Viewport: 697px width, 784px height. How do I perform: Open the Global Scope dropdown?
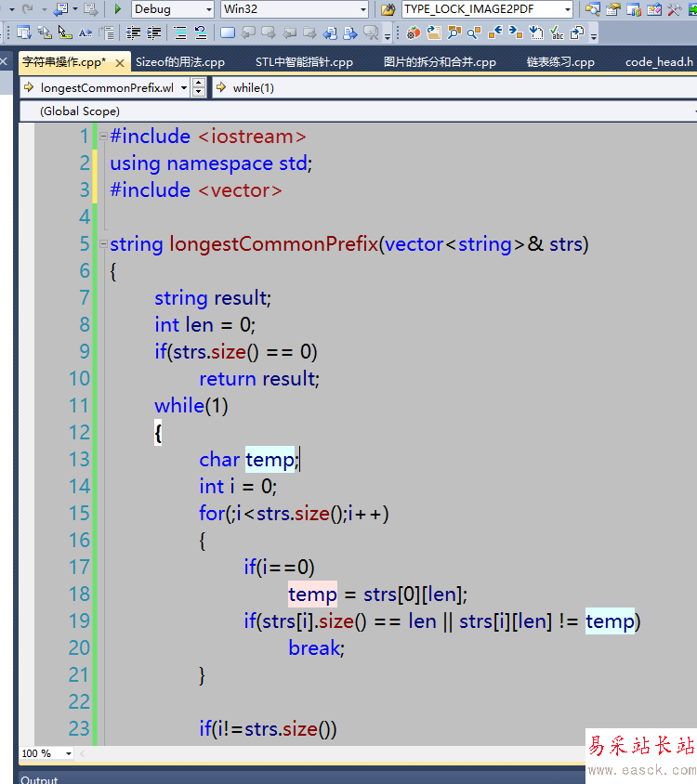tap(358, 111)
